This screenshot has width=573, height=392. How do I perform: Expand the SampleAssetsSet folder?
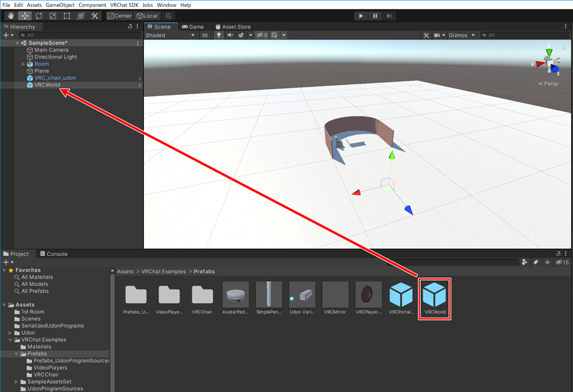(x=17, y=382)
